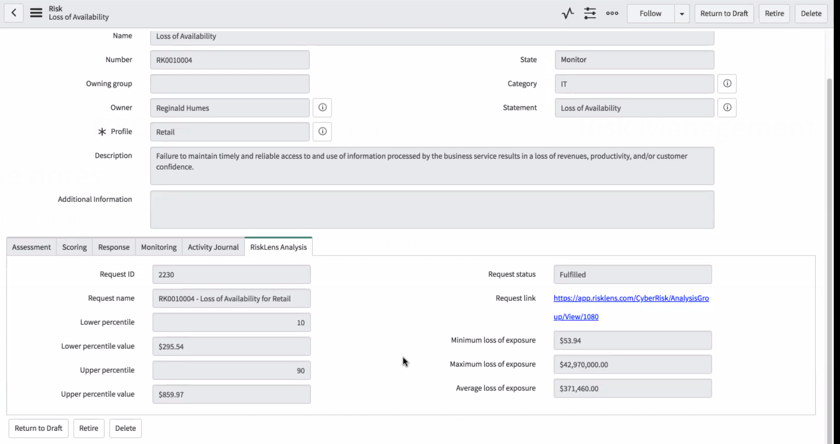Switch to the Response tab
The image size is (840, 444).
pyautogui.click(x=114, y=247)
